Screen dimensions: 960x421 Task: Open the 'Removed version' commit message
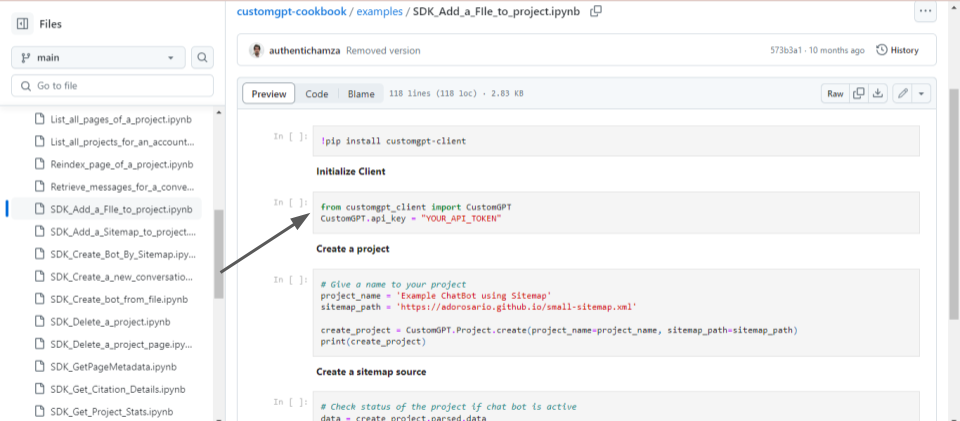[x=383, y=51]
